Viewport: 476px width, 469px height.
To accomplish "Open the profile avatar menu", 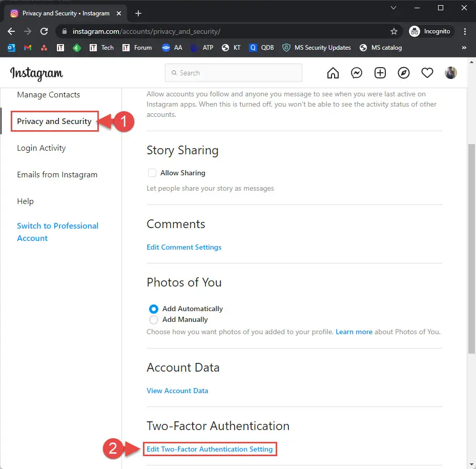I will click(x=451, y=73).
